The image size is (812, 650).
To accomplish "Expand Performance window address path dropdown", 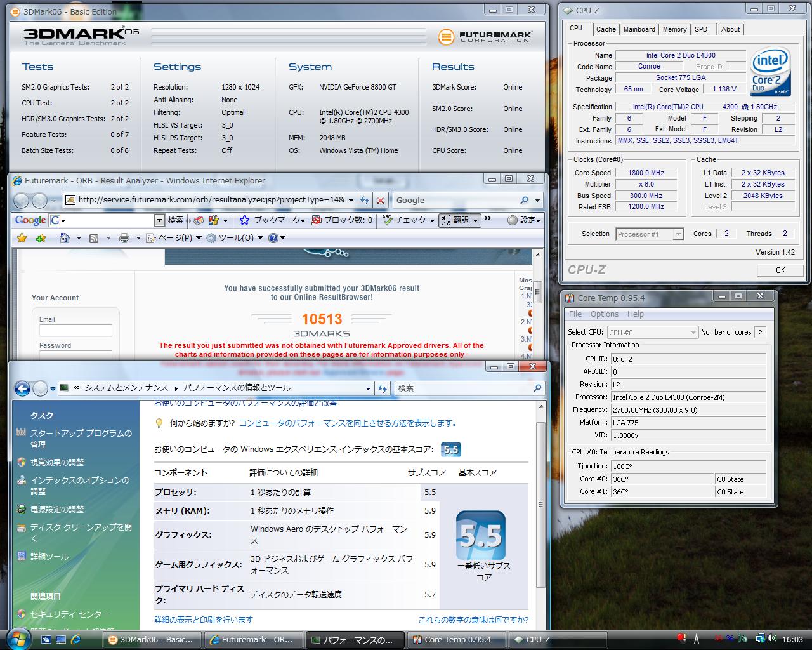I will click(368, 388).
